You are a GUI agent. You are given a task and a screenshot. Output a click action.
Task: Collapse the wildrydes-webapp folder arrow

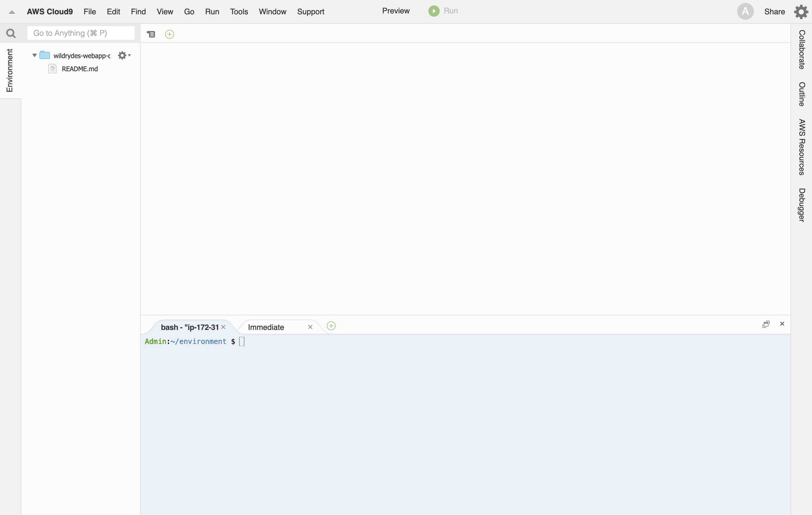click(34, 55)
